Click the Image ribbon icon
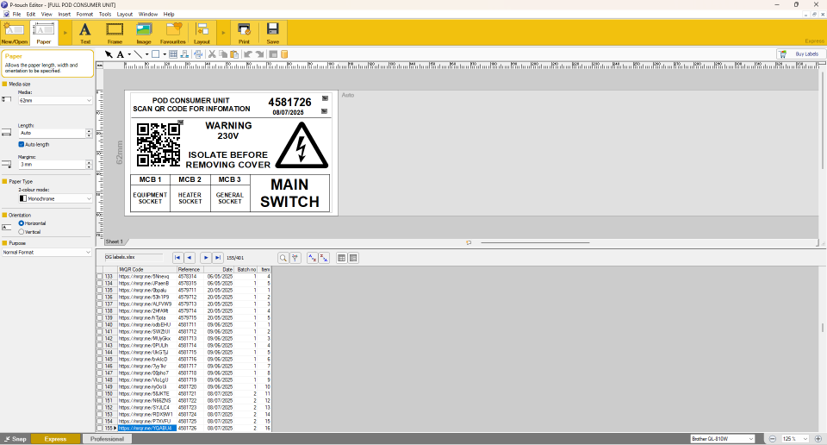Viewport: 827px width, 445px height. coord(144,33)
